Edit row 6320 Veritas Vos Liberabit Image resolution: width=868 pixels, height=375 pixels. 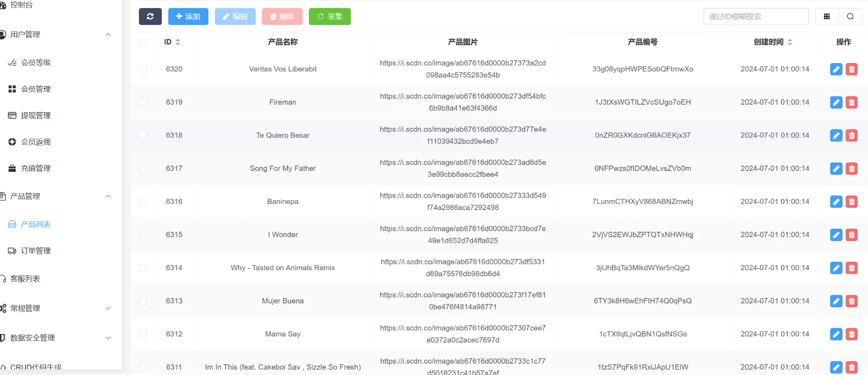(x=836, y=69)
